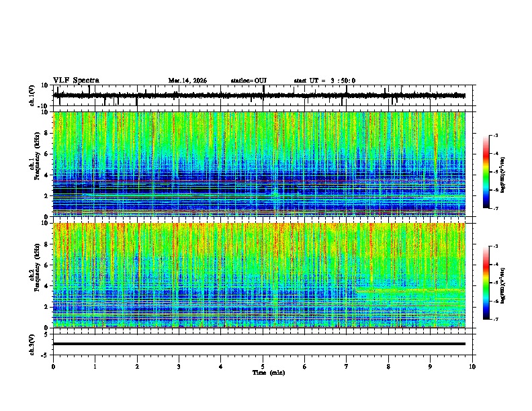Click the 'ch.3(V)' axis label

click(32, 345)
